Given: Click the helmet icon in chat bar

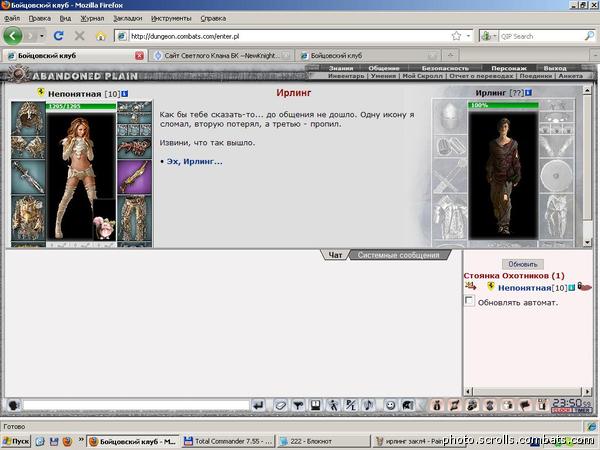Looking at the screenshot, I should click(x=408, y=405).
